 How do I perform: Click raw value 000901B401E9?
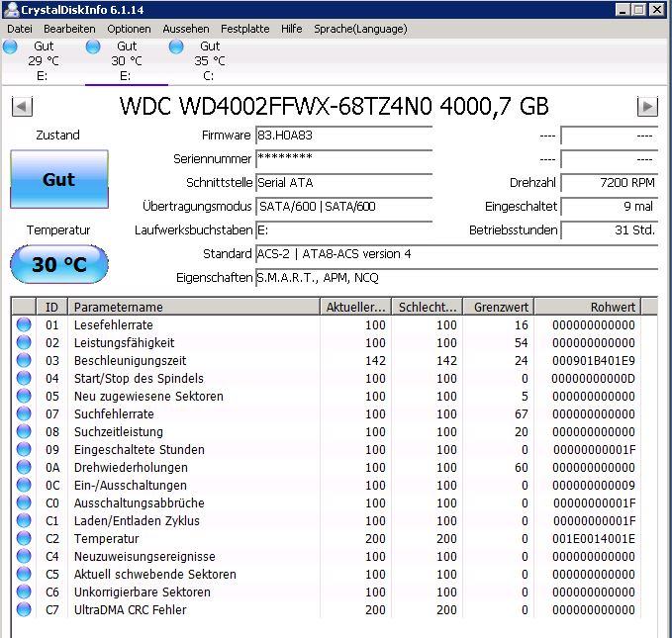coord(593,361)
